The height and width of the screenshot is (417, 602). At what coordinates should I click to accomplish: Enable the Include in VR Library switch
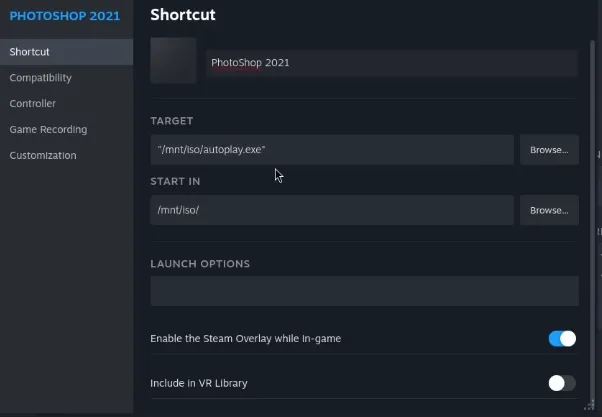coord(562,383)
